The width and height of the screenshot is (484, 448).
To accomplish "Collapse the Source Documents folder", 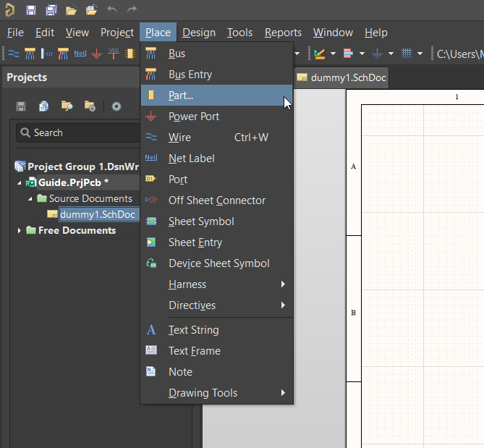I will click(x=30, y=198).
